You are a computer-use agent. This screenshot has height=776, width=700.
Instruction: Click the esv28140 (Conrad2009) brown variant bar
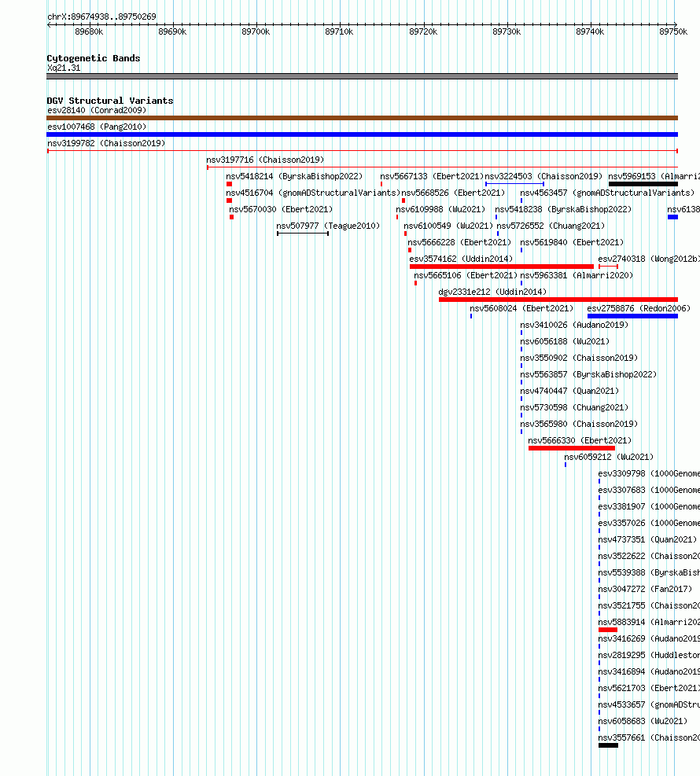click(362, 118)
